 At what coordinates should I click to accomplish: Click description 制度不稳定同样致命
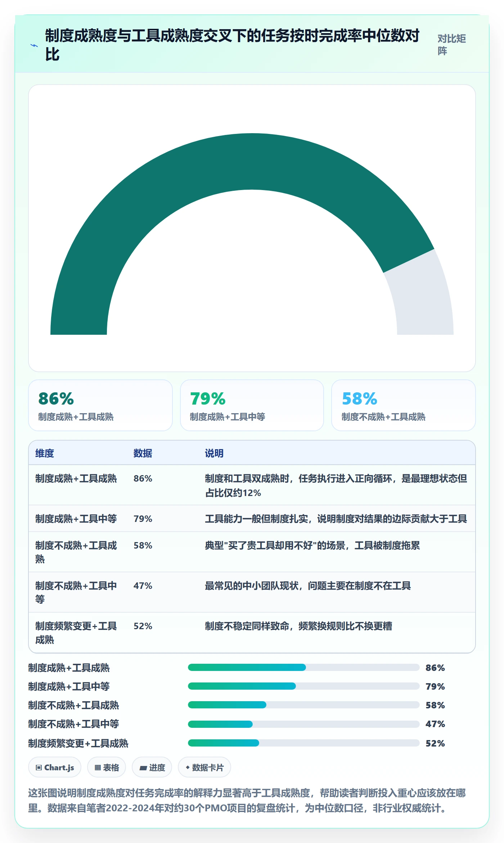[x=298, y=626]
